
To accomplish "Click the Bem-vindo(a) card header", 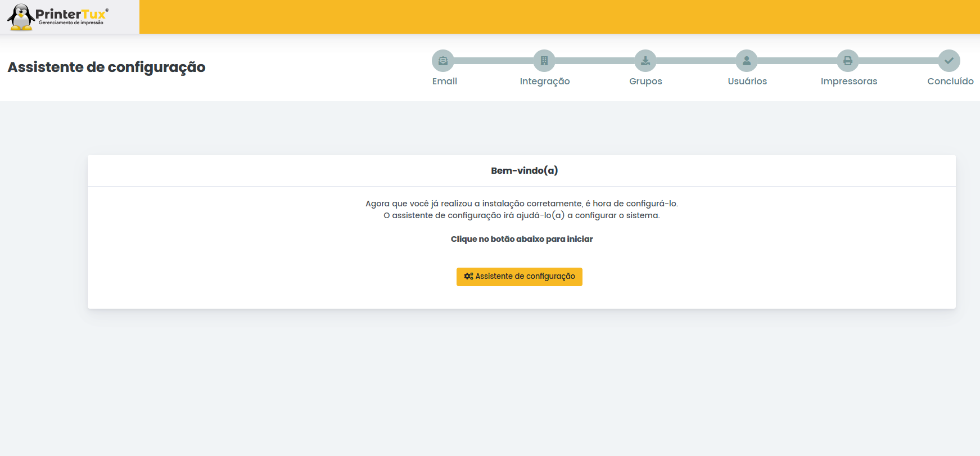I will click(x=524, y=170).
